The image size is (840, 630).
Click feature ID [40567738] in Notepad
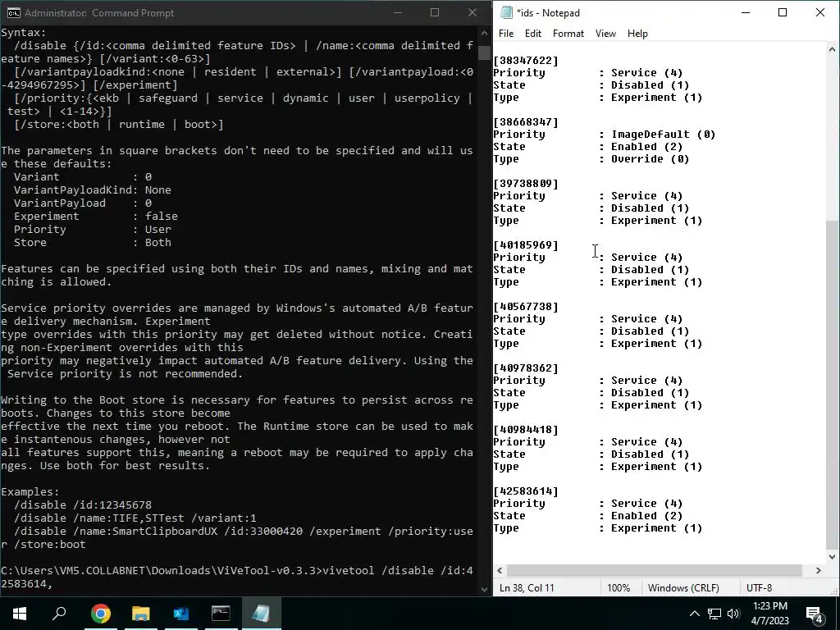[x=526, y=307]
